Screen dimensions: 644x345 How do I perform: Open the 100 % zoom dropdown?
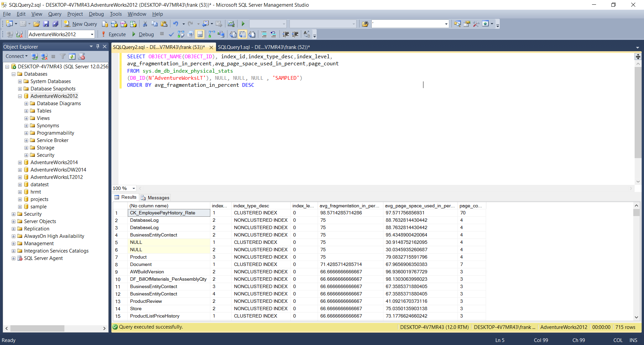(133, 188)
